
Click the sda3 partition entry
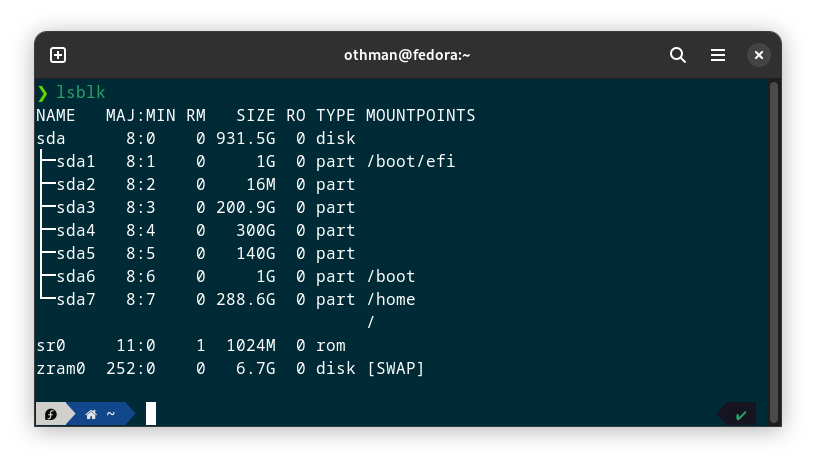(76, 208)
